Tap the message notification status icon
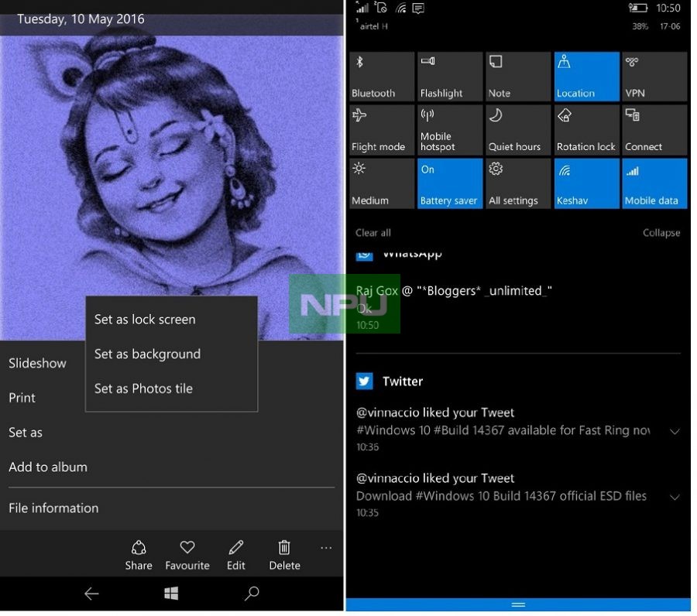 418,8
